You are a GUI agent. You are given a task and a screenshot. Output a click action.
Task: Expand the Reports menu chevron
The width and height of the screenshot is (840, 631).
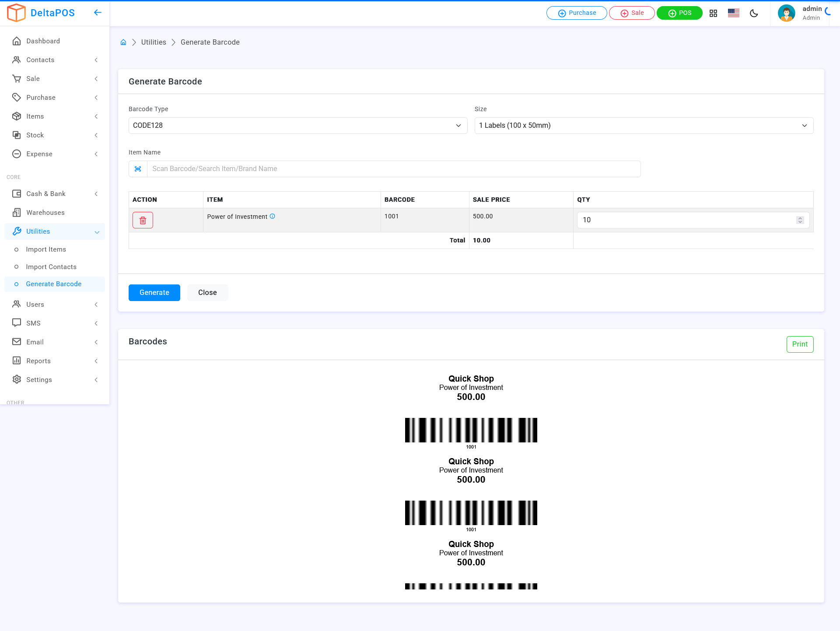point(96,361)
